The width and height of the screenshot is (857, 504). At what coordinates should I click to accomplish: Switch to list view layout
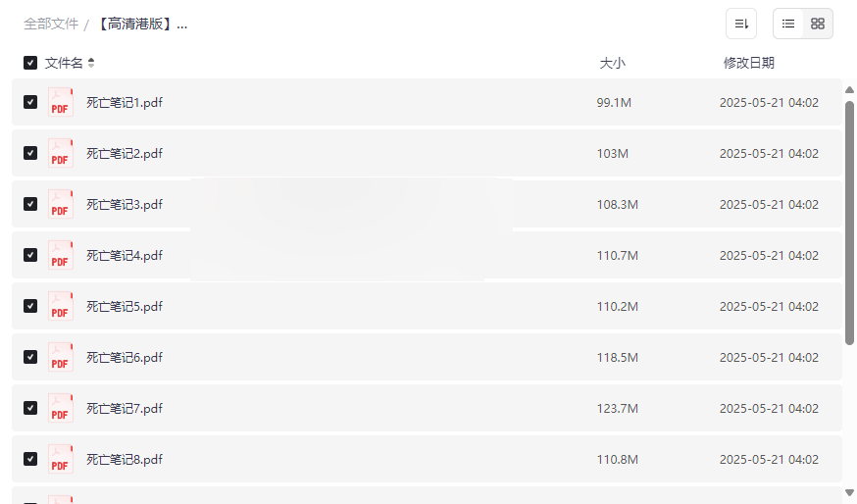pos(788,24)
